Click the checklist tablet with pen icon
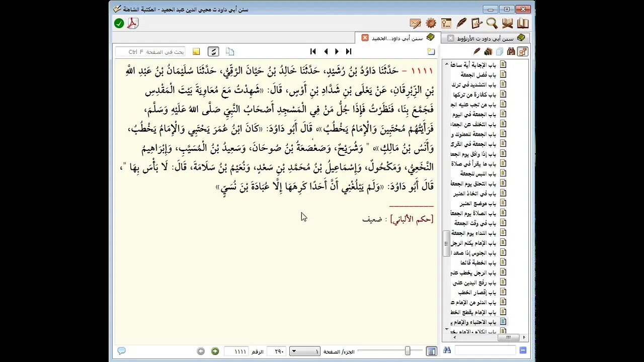 click(477, 23)
